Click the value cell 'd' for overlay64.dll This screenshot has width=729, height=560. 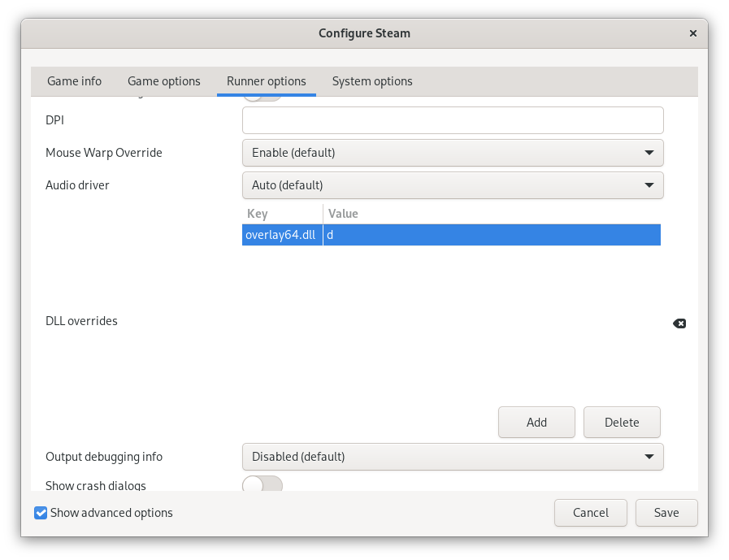[x=492, y=235]
